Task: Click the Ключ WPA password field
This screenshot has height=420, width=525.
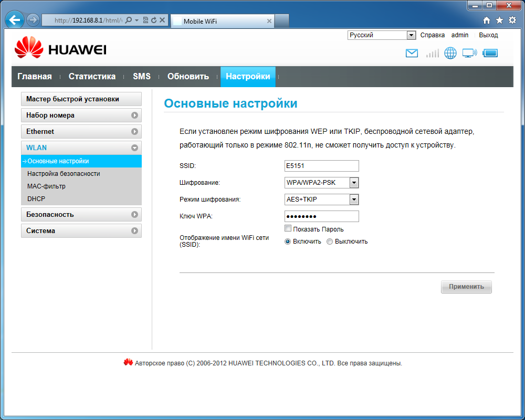Action: [x=321, y=216]
